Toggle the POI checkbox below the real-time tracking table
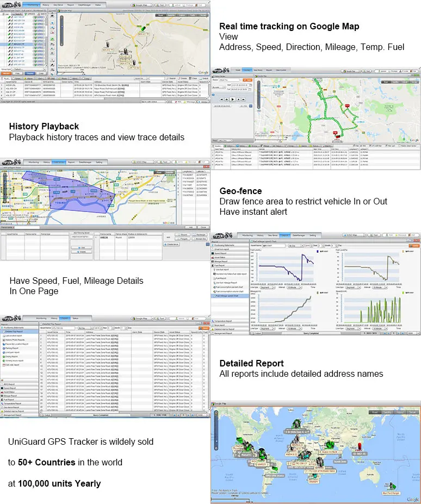Image resolution: width=421 pixels, height=504 pixels. click(175, 101)
